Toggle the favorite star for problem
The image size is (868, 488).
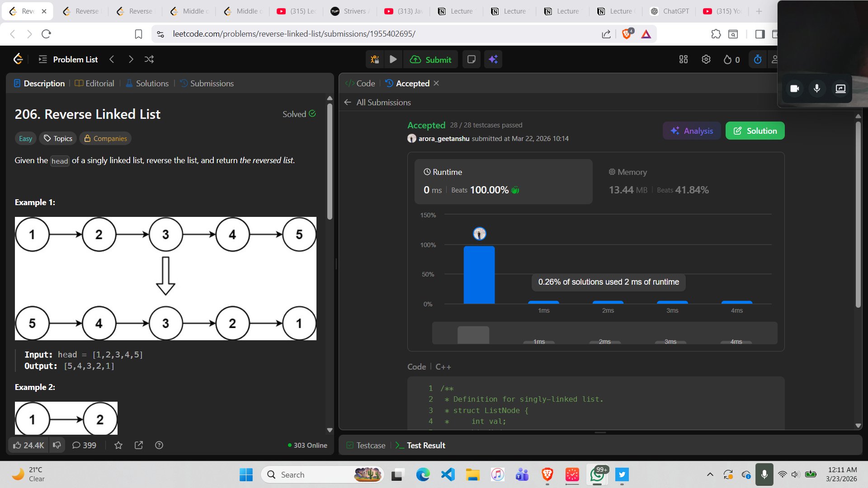(118, 445)
